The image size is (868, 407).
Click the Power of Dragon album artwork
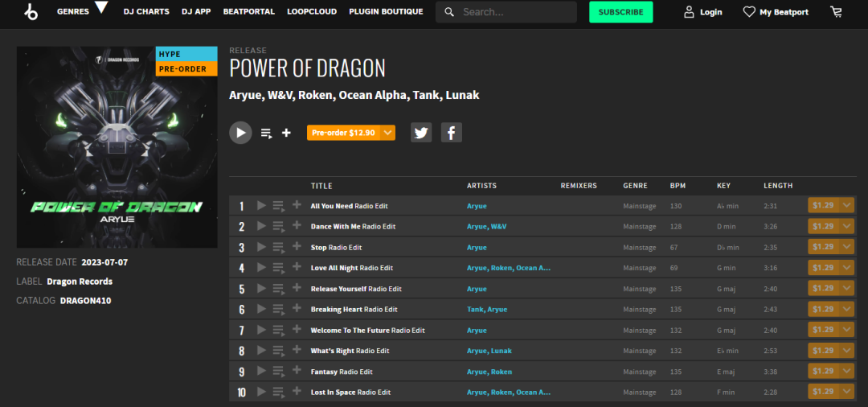coord(117,146)
